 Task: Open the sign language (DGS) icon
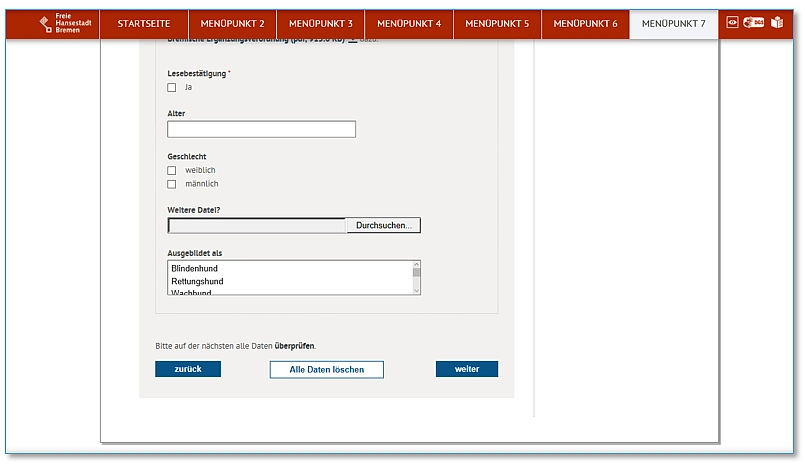753,22
